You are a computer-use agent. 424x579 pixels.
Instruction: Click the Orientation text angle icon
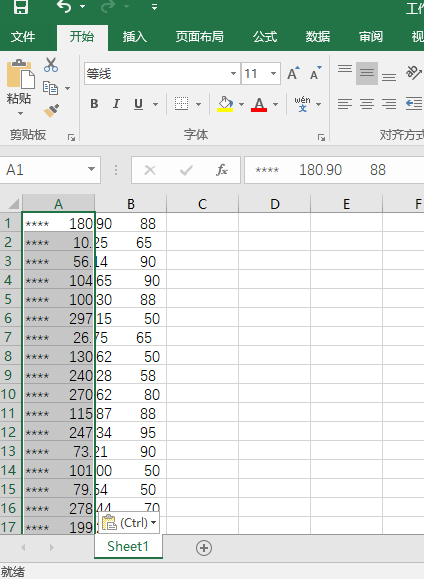[x=414, y=72]
